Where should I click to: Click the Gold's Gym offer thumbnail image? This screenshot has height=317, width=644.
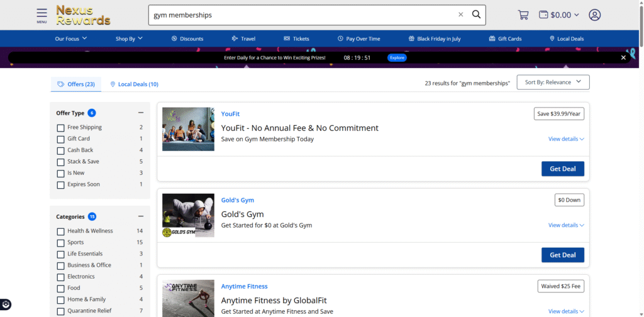188,215
